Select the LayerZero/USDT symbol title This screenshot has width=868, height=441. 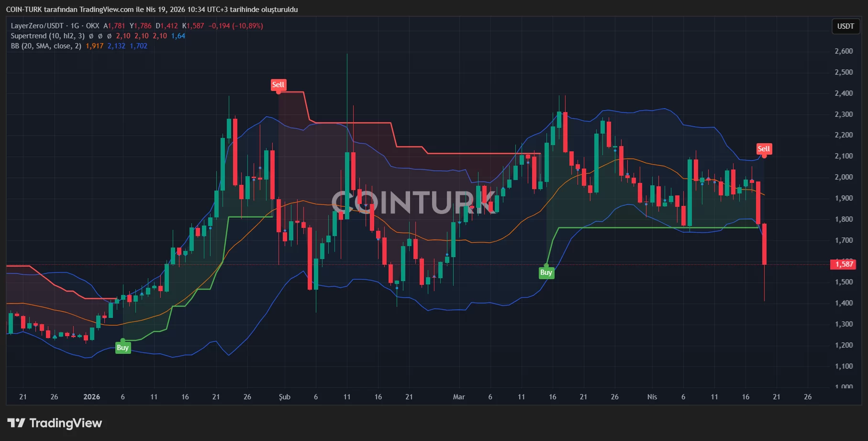tap(37, 26)
